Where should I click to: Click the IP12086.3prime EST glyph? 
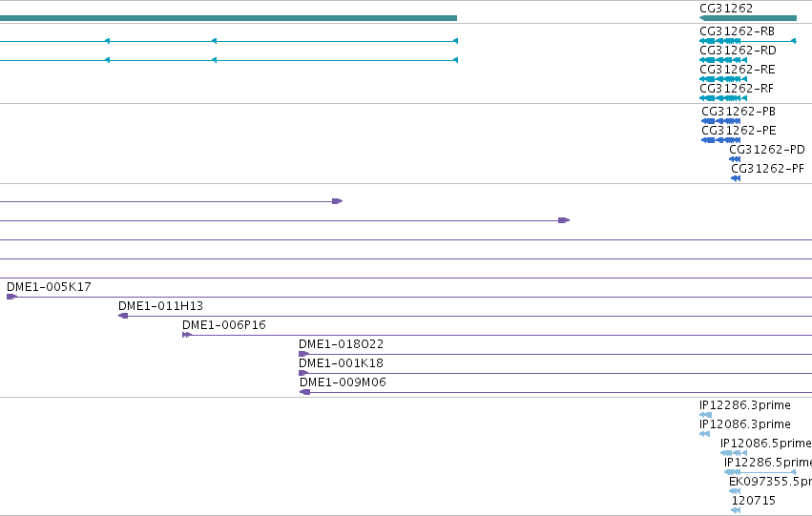tap(704, 434)
